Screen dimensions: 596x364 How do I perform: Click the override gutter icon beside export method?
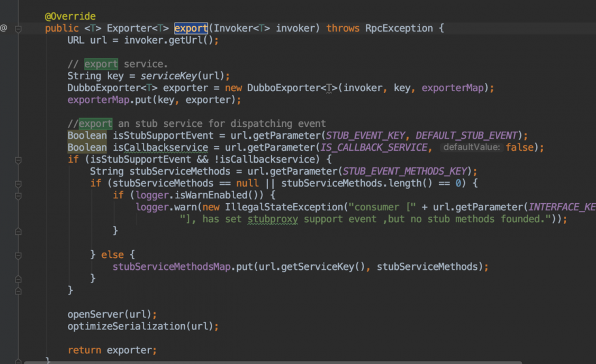coord(4,28)
